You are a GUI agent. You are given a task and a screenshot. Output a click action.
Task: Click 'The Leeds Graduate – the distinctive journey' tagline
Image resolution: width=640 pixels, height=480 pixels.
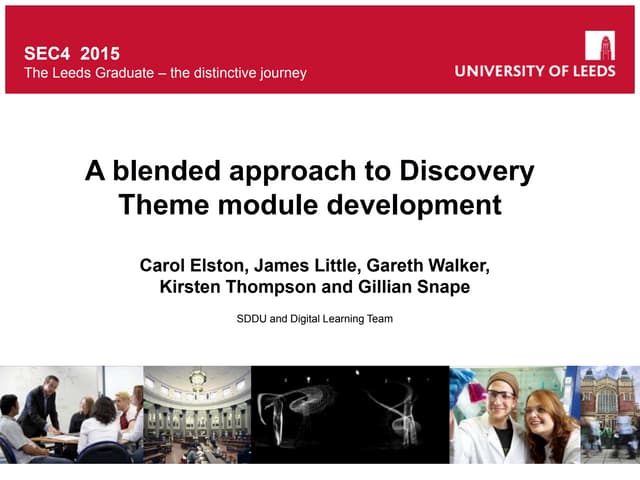point(165,72)
